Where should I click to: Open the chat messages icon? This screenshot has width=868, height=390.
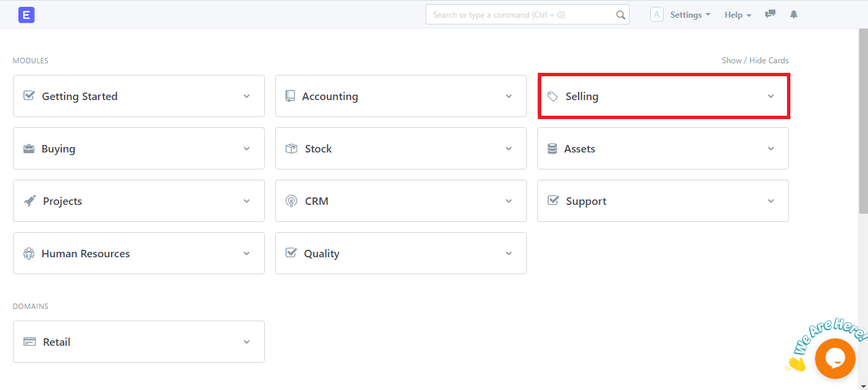coord(770,14)
